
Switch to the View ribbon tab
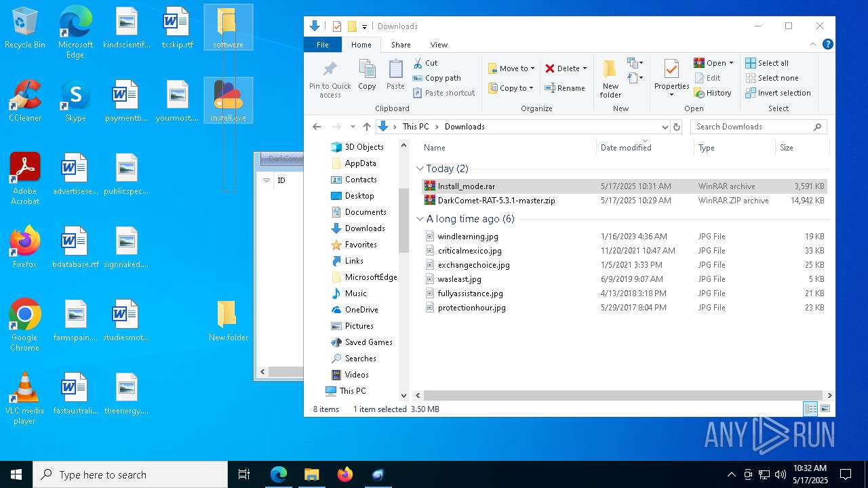coord(439,45)
